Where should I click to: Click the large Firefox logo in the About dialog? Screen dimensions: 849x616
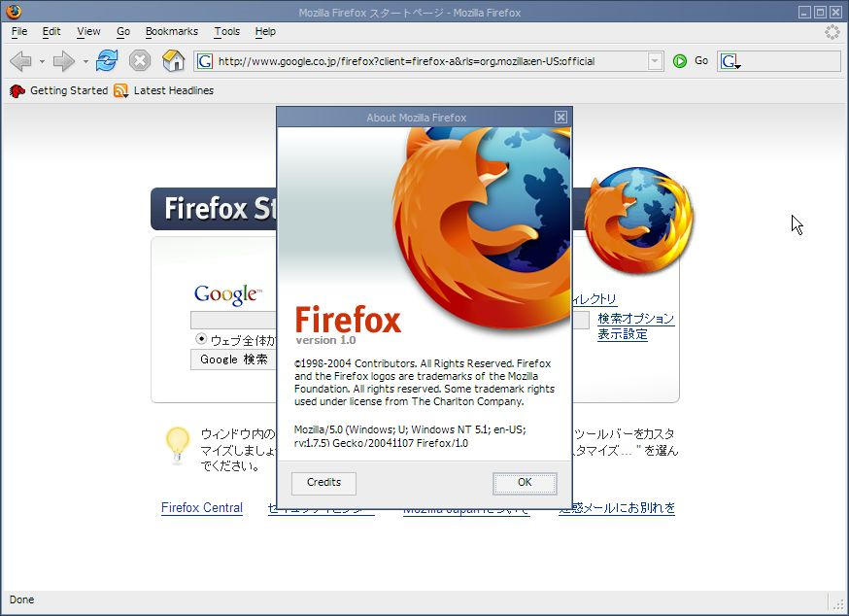point(482,228)
